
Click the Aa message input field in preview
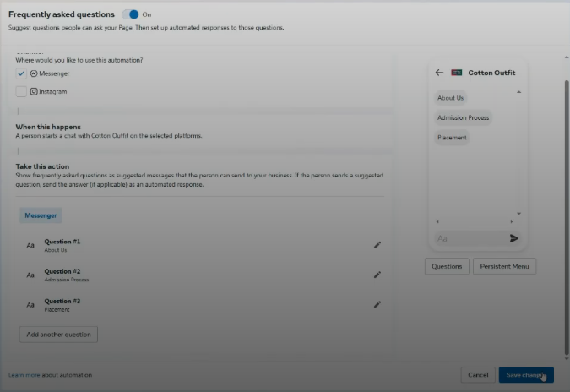click(x=469, y=239)
